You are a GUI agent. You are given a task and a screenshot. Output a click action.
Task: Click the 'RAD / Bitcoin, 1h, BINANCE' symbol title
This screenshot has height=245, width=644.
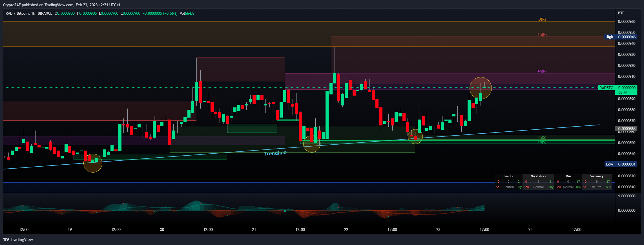coord(29,13)
